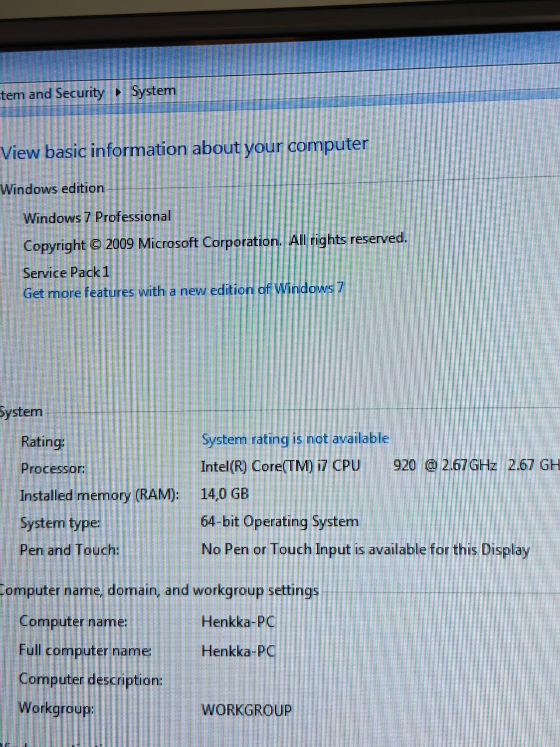The image size is (560, 747).
Task: Select the 'WORKGROUP' value
Action: pyautogui.click(x=246, y=710)
